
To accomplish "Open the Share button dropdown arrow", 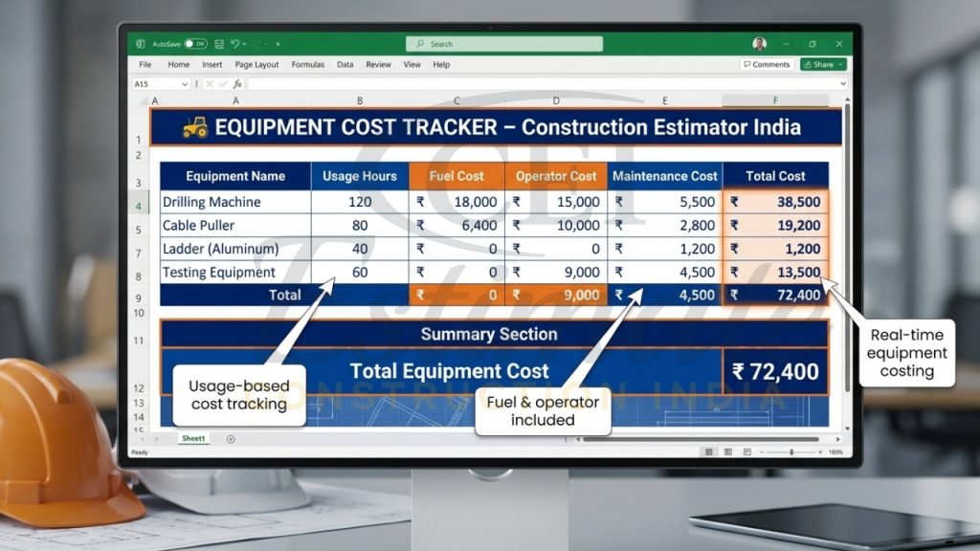I will (x=841, y=64).
